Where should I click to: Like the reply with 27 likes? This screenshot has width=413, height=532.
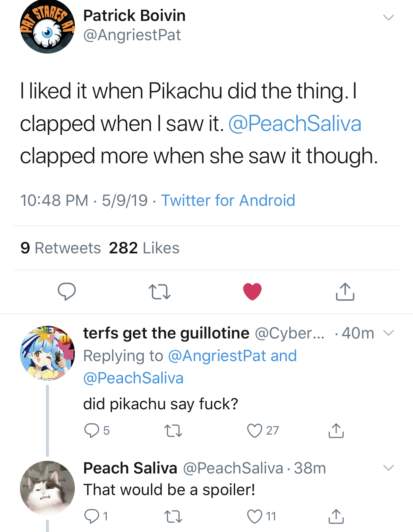click(x=263, y=431)
